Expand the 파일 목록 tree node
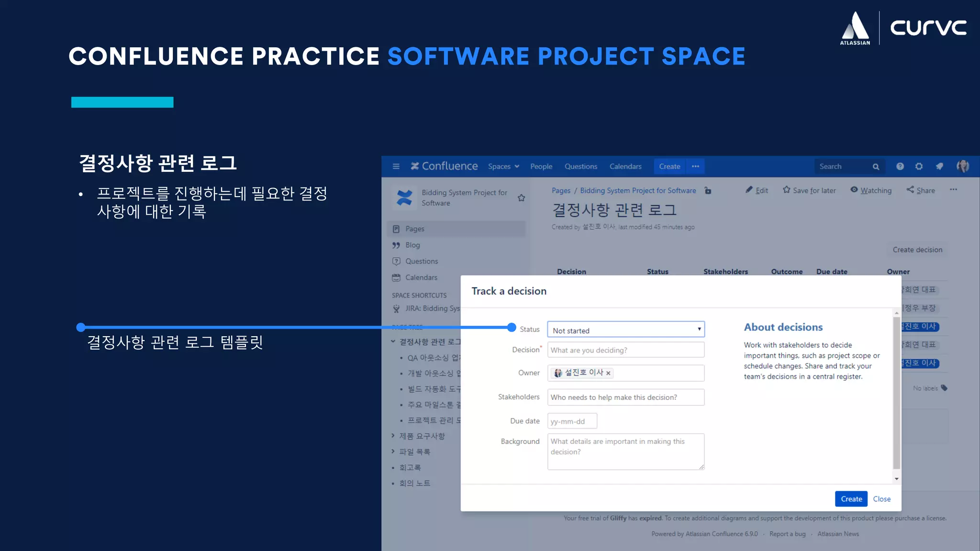980x551 pixels. pos(393,452)
